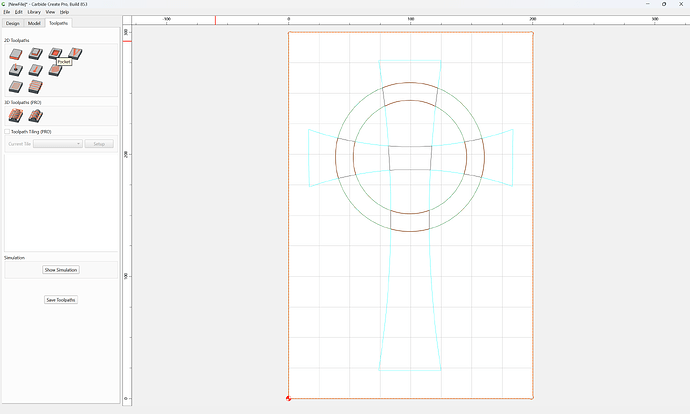This screenshot has height=414, width=690.
Task: Enable the Toolpath Tiling (PRO) checkbox
Action: coord(7,132)
